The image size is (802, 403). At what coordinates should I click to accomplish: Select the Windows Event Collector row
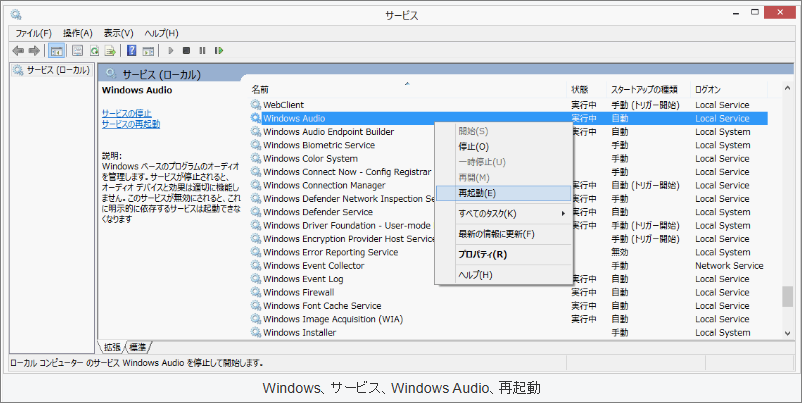pos(509,265)
